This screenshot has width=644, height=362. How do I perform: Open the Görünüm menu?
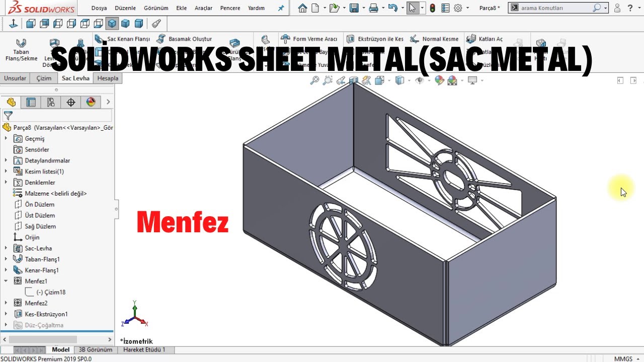(x=156, y=8)
